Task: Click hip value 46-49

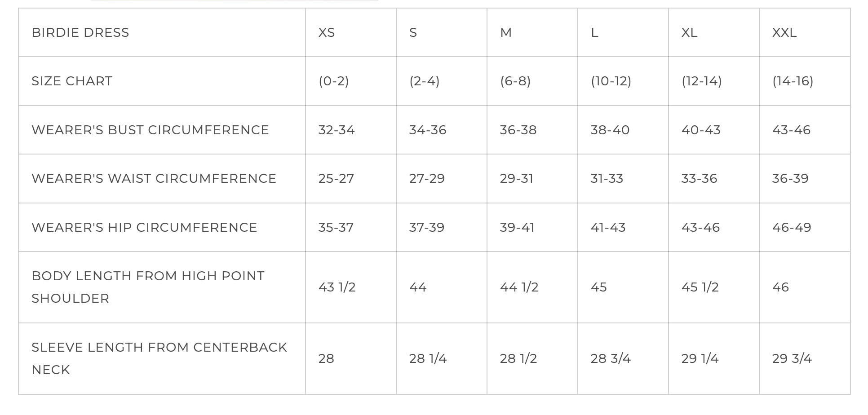Action: click(792, 228)
